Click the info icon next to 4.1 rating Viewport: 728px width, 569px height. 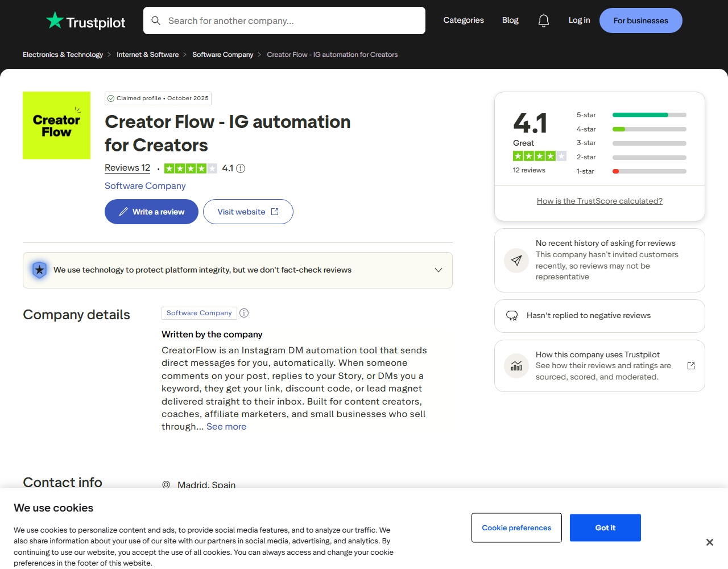[x=241, y=168]
